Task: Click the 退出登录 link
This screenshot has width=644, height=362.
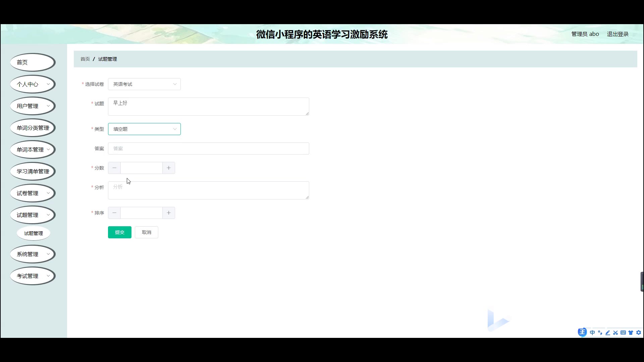Action: coord(618,34)
